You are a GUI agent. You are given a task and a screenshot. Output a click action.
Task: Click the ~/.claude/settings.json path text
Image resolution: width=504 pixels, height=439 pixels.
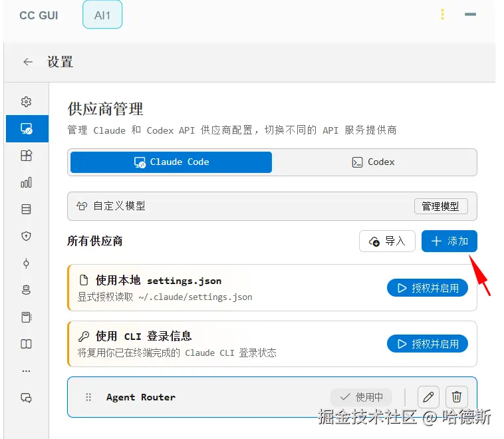pyautogui.click(x=195, y=297)
